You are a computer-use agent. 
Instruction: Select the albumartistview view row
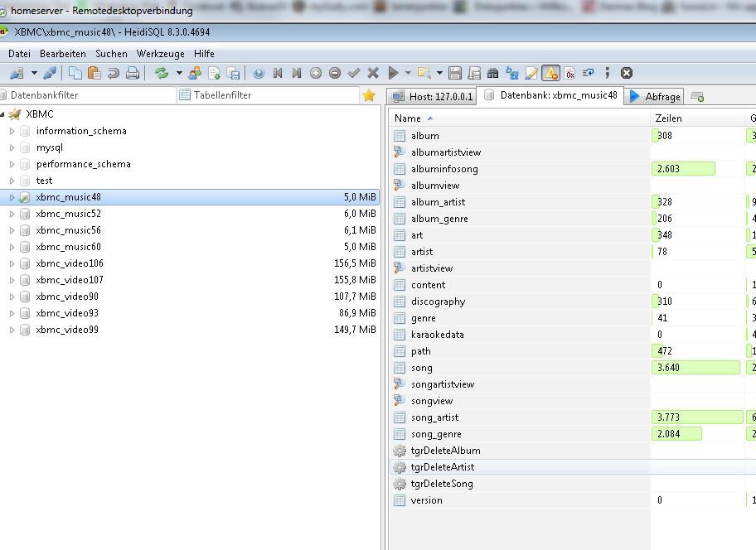(446, 152)
